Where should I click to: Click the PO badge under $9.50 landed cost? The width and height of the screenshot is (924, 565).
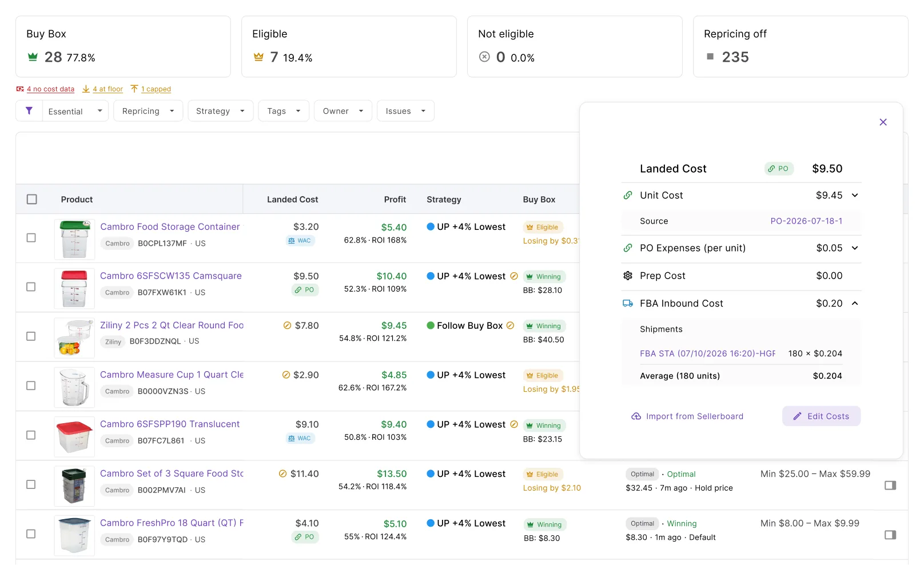[x=305, y=290]
